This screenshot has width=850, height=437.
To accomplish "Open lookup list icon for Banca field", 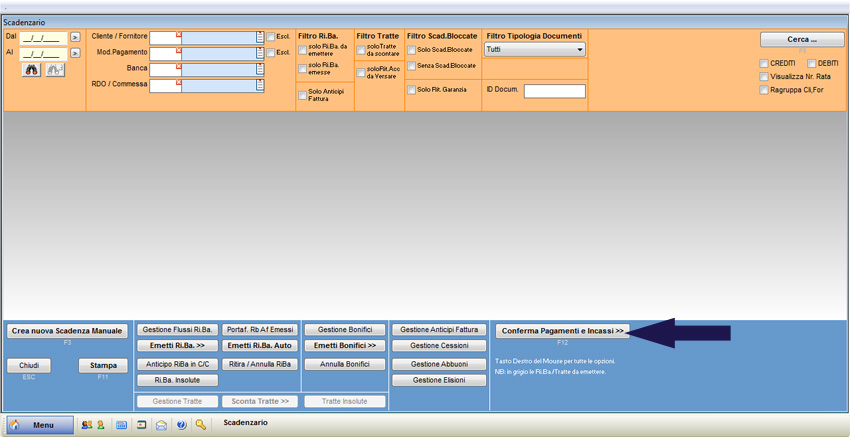I will click(260, 69).
